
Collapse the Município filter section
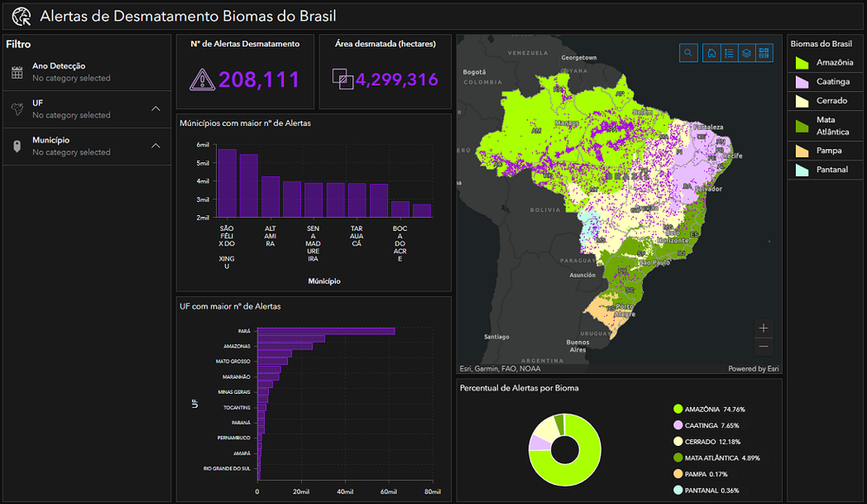pyautogui.click(x=155, y=145)
